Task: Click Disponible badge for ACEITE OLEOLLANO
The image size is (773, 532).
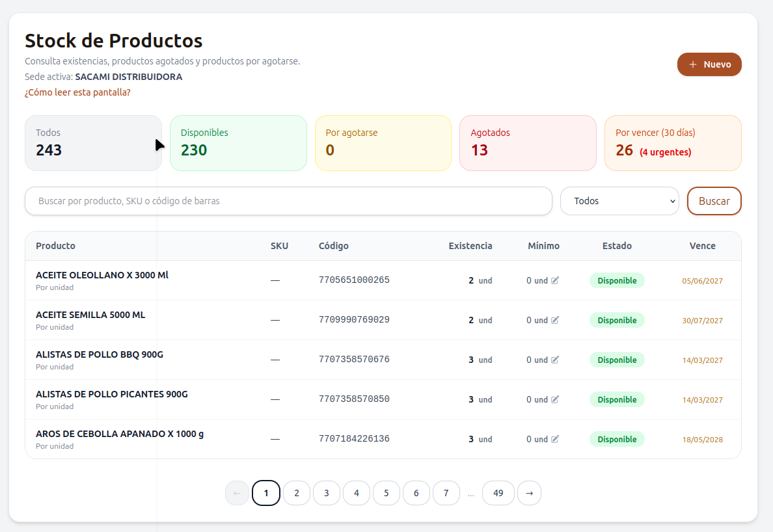Action: coord(617,280)
